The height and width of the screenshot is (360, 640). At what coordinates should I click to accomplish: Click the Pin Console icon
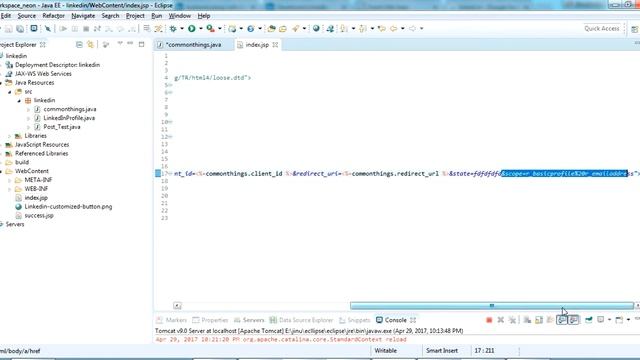(x=589, y=320)
